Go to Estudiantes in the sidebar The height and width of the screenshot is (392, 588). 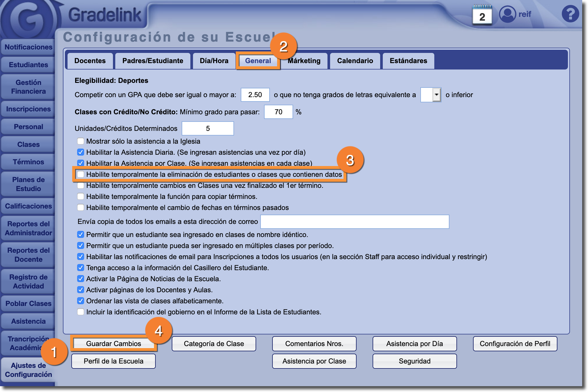pyautogui.click(x=28, y=65)
